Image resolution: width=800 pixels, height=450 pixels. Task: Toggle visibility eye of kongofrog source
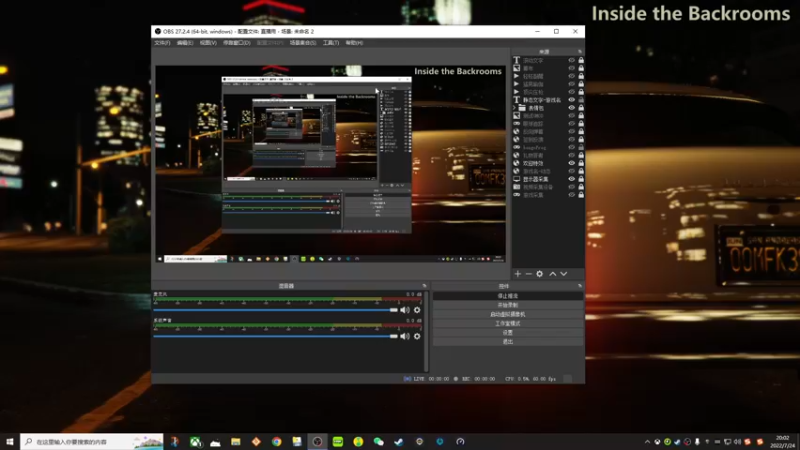click(x=571, y=147)
